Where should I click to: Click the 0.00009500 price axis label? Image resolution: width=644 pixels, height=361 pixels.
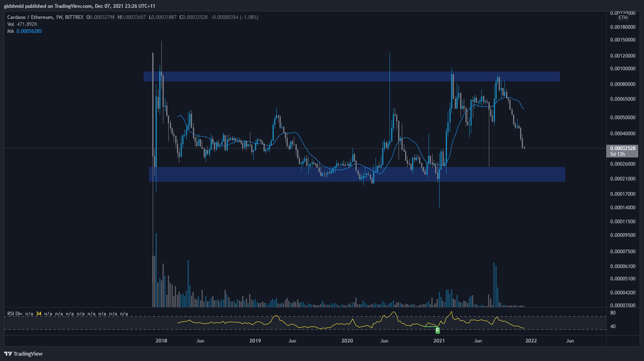623,235
